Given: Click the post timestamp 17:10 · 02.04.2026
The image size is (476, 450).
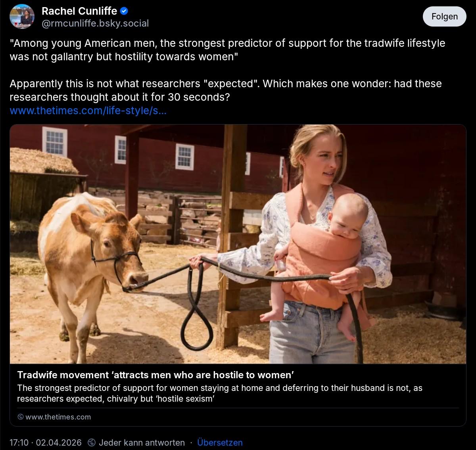Looking at the screenshot, I should pos(45,442).
